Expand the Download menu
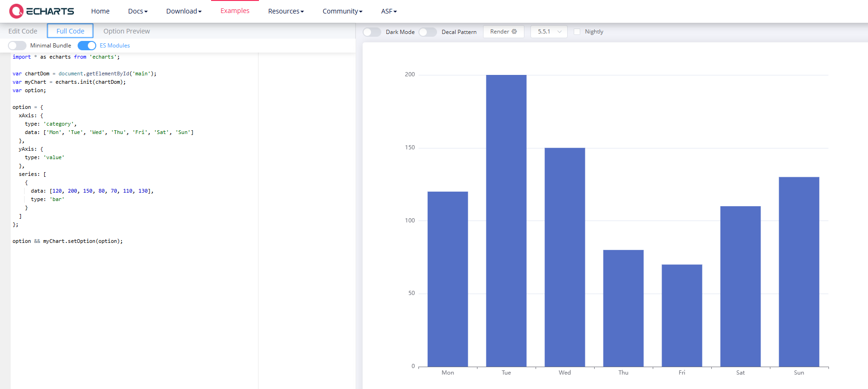Image resolution: width=868 pixels, height=389 pixels. click(184, 11)
